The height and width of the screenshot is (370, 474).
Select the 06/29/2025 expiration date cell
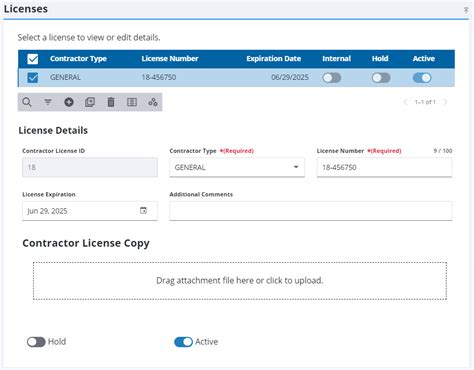tap(290, 77)
